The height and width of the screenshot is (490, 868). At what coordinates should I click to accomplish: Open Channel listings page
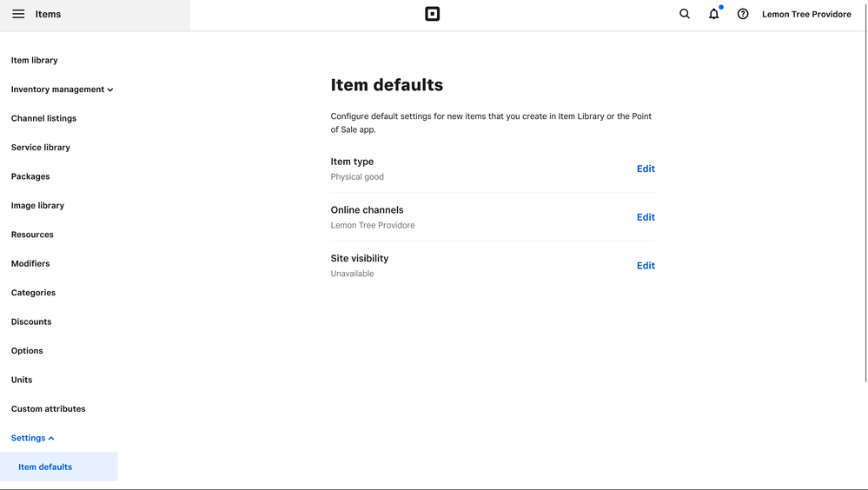click(43, 118)
